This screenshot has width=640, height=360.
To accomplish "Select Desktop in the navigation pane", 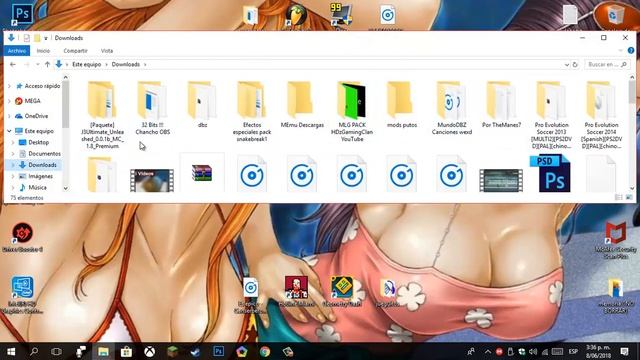I will [38, 142].
